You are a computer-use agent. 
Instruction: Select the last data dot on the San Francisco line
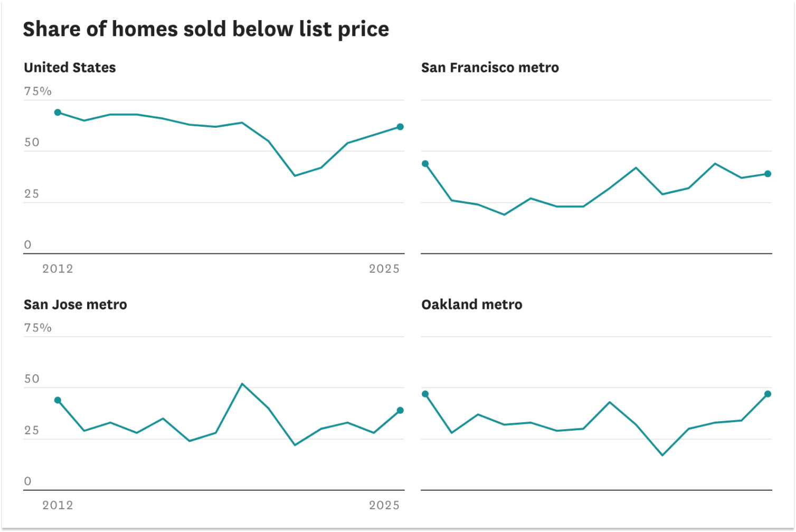768,174
